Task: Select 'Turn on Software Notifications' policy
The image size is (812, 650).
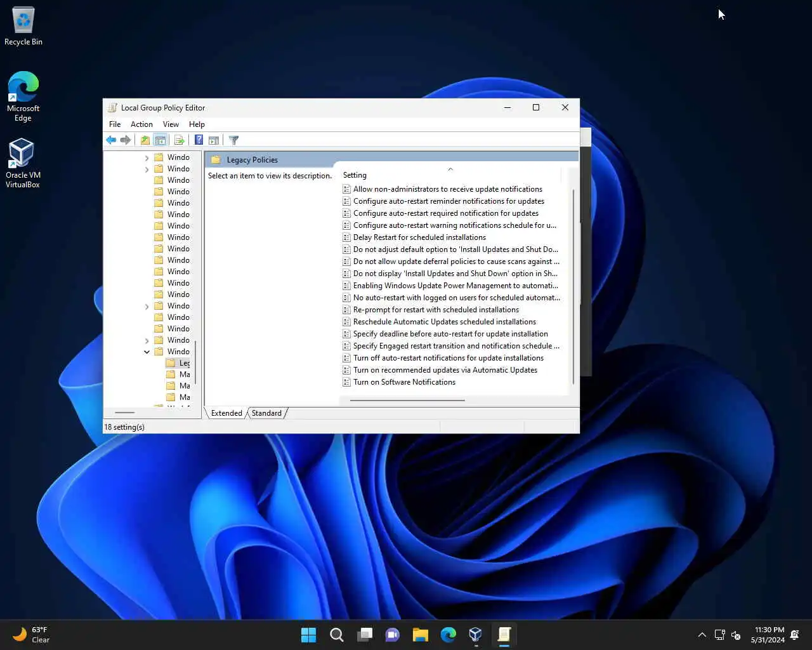Action: 399,382
